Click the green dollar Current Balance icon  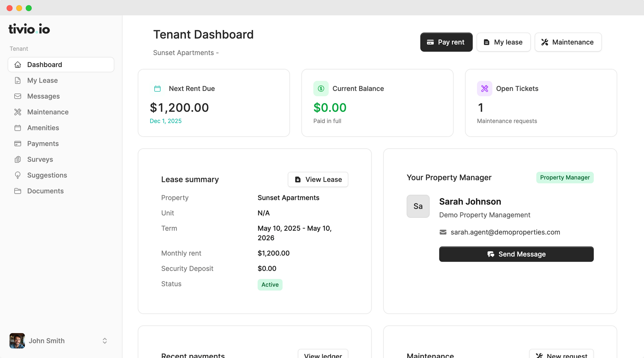click(321, 88)
